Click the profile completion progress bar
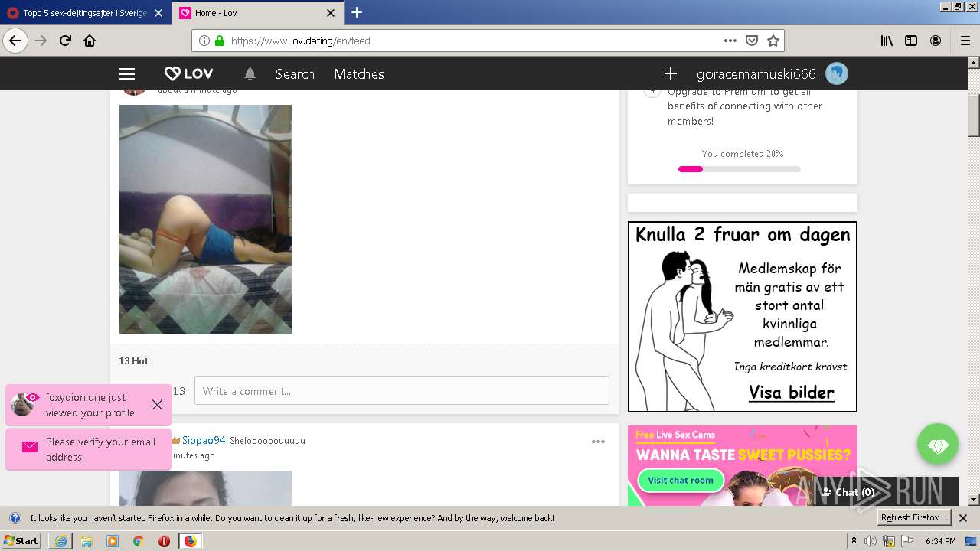Viewport: 980px width, 551px height. tap(740, 169)
